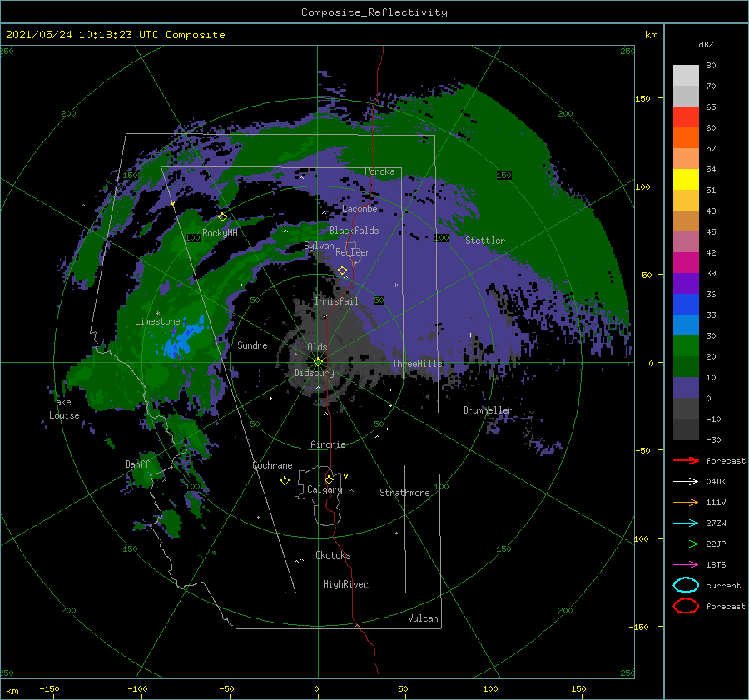Click the Okotoks label
Viewport: 749px width, 700px height.
[333, 555]
